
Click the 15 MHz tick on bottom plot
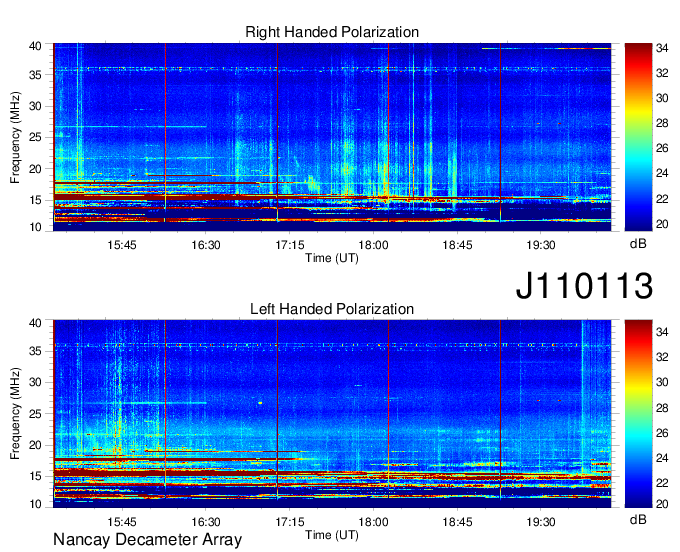pyautogui.click(x=35, y=477)
